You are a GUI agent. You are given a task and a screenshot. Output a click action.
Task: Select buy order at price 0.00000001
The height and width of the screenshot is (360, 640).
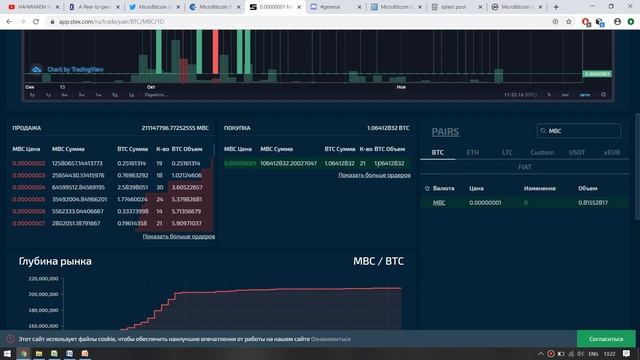coord(317,163)
